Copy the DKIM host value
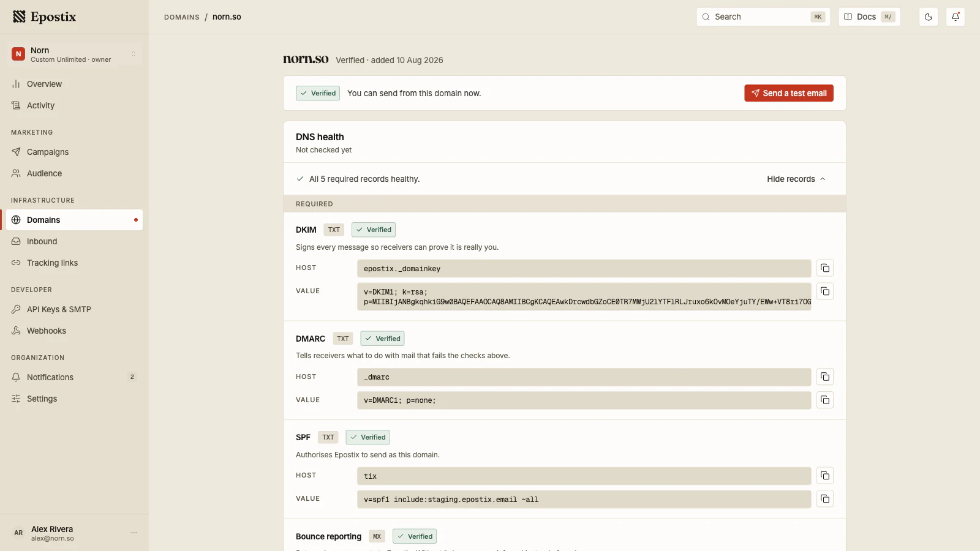The image size is (980, 551). pyautogui.click(x=825, y=268)
